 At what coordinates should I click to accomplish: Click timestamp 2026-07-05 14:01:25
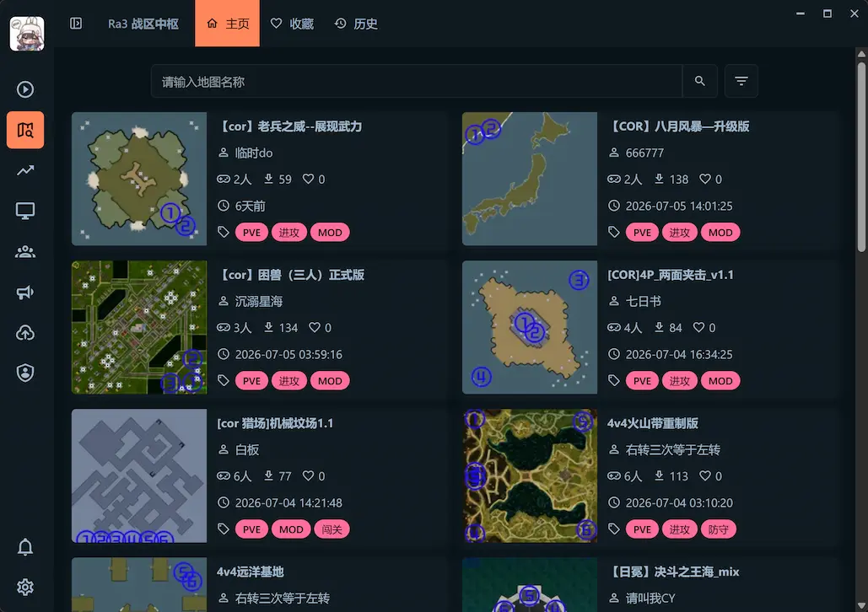pyautogui.click(x=679, y=206)
